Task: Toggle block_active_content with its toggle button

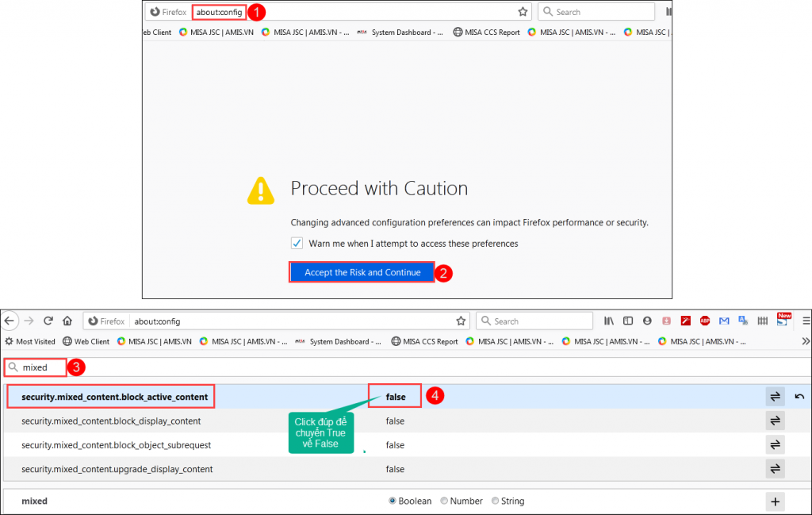Action: point(776,396)
